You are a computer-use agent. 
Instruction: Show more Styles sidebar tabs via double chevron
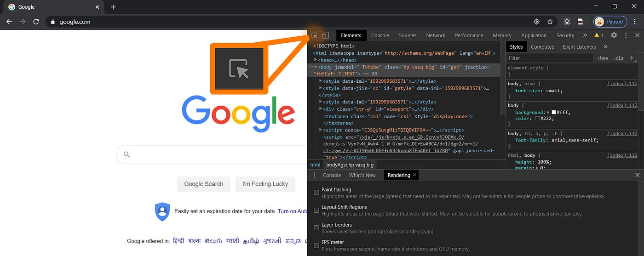coord(605,47)
